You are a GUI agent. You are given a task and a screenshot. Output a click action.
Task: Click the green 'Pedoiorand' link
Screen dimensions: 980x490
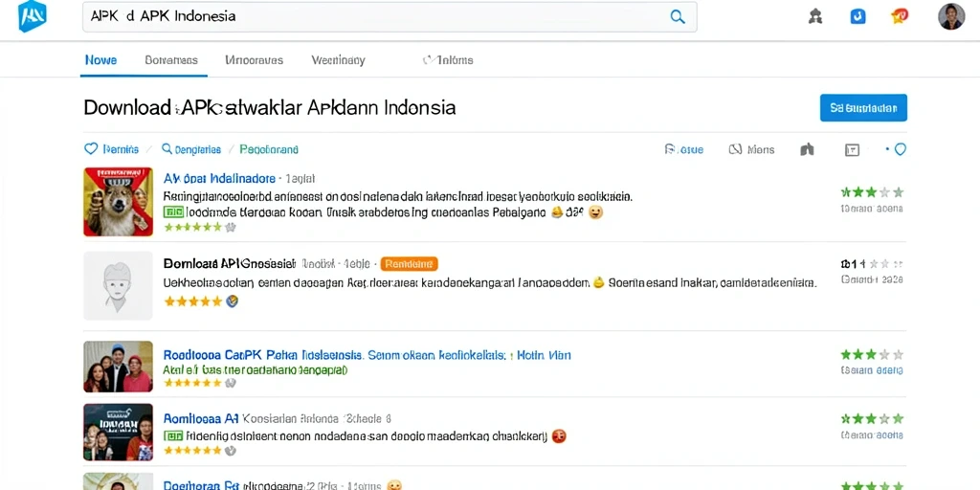pyautogui.click(x=269, y=149)
